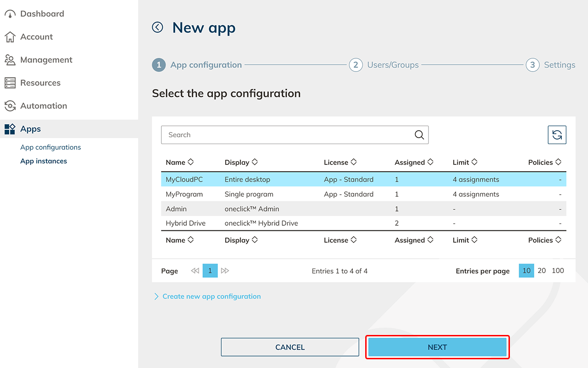Click the search magnifier icon

(x=419, y=135)
